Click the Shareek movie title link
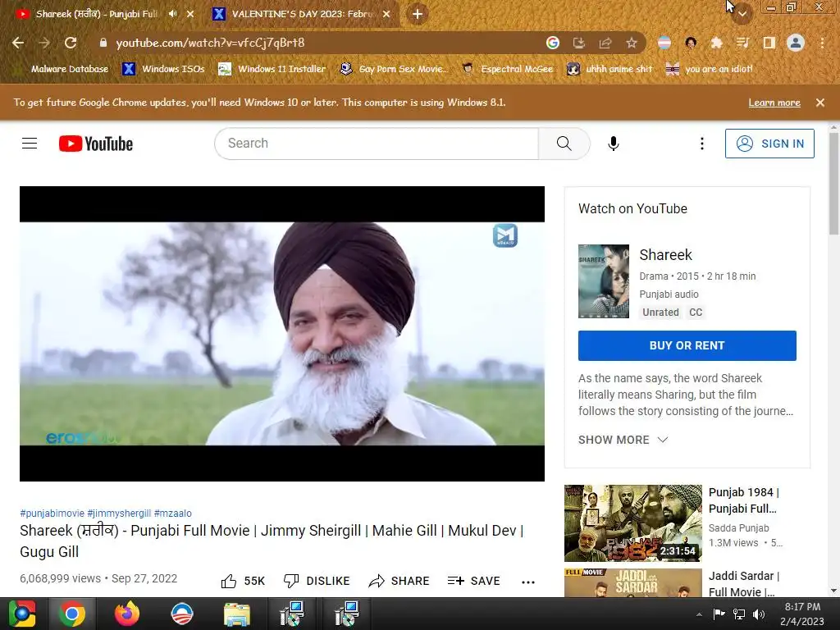The image size is (840, 630). 665,255
